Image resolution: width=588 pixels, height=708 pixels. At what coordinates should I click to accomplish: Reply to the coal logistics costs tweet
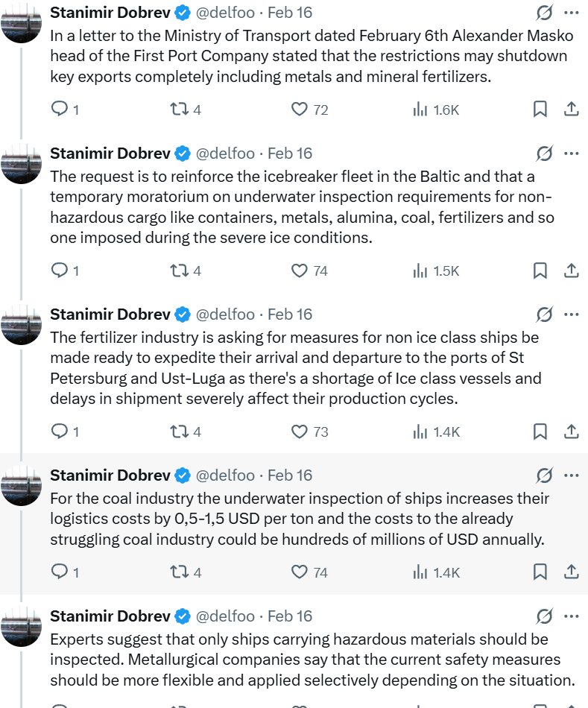60,572
